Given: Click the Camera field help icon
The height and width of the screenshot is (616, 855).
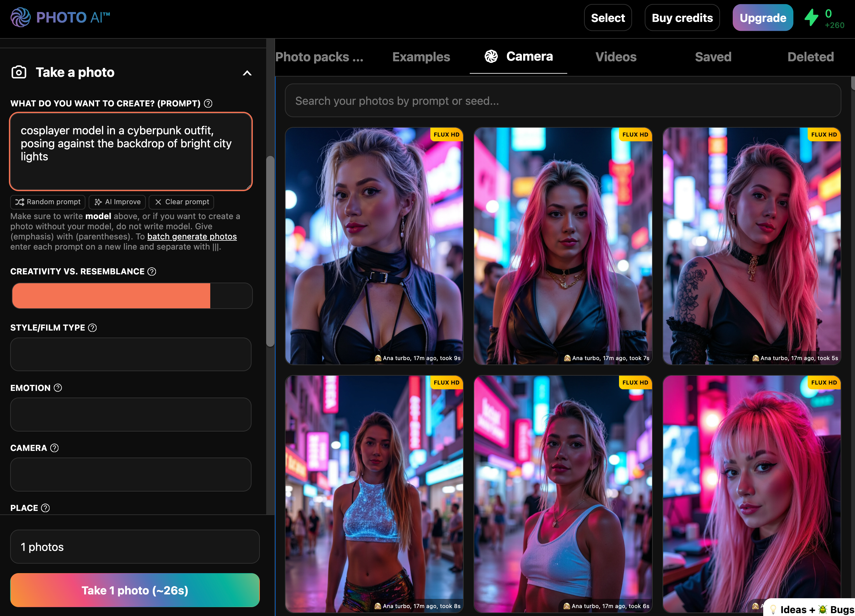Looking at the screenshot, I should click(54, 448).
